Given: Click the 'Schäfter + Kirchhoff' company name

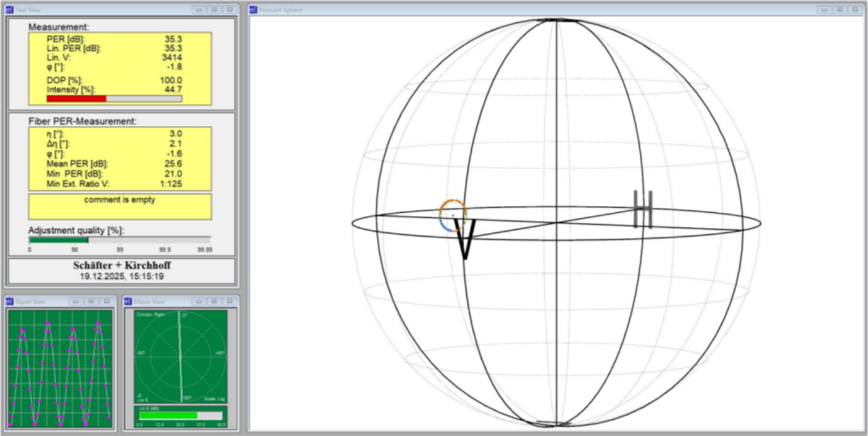Looking at the screenshot, I should click(x=122, y=266).
